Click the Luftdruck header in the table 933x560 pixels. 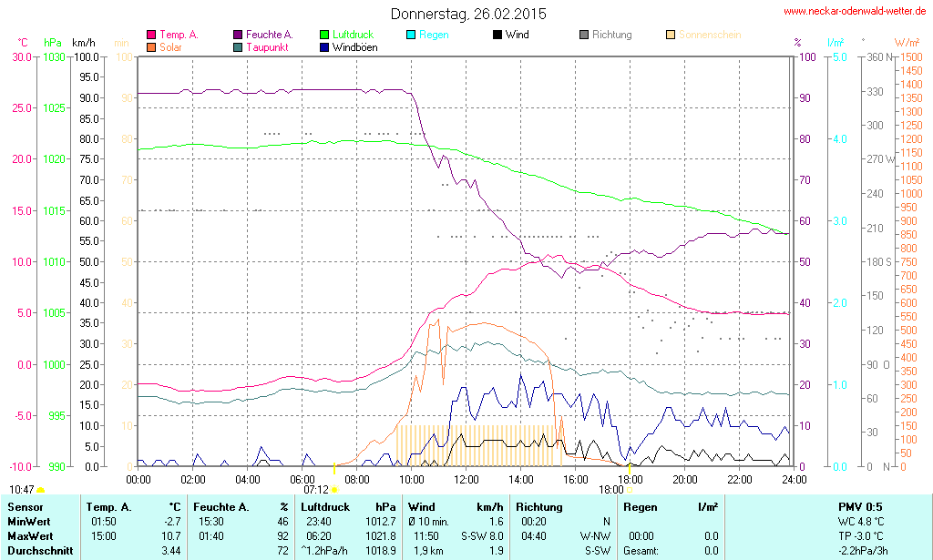coord(325,506)
